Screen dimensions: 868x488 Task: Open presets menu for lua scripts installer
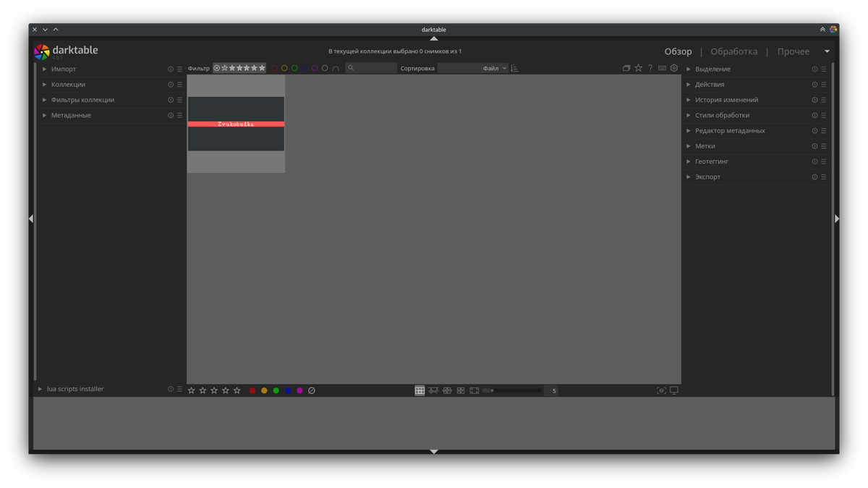[179, 390]
